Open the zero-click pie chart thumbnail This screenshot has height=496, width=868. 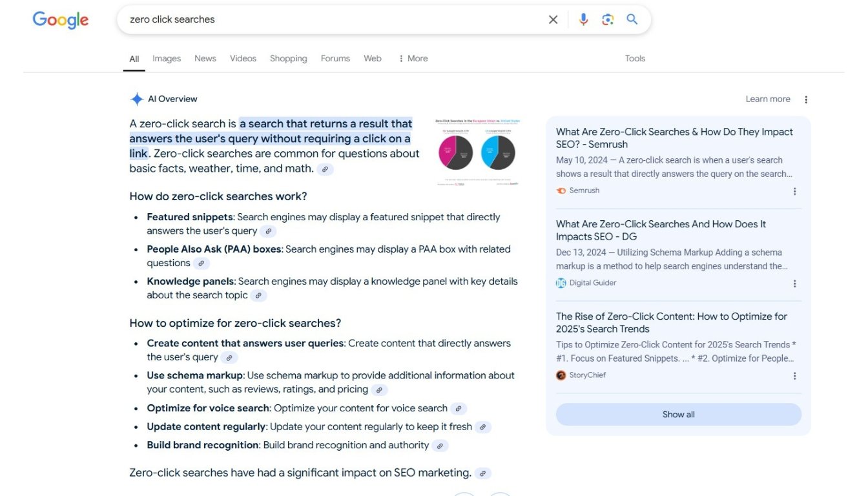pos(477,152)
